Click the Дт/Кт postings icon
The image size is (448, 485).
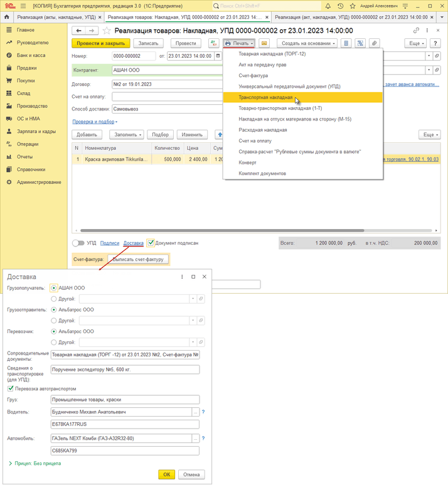[x=214, y=43]
